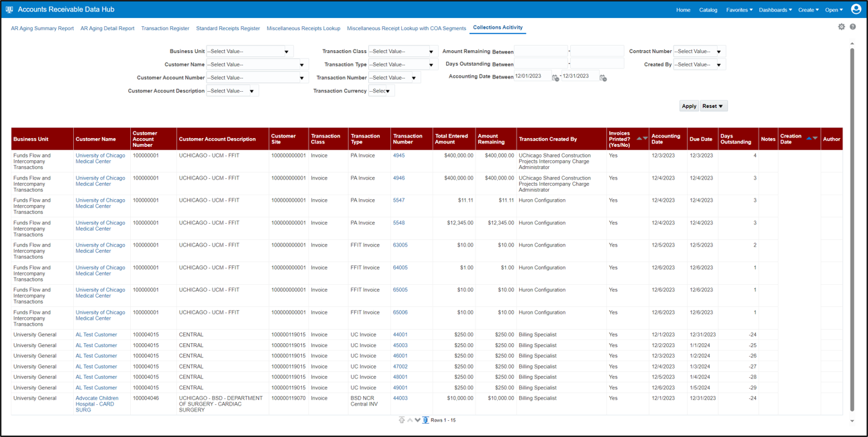Click the $12,345.00 Total Entered Amount cell

coord(453,229)
